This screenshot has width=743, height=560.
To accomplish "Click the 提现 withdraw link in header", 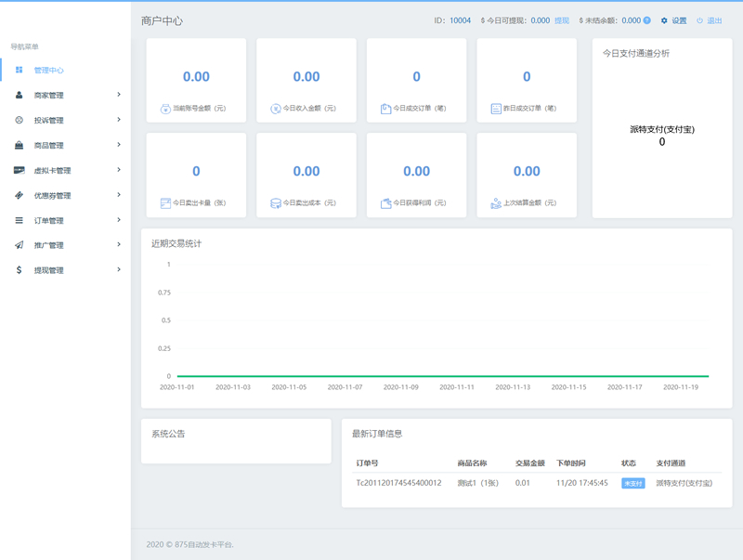I will click(562, 20).
